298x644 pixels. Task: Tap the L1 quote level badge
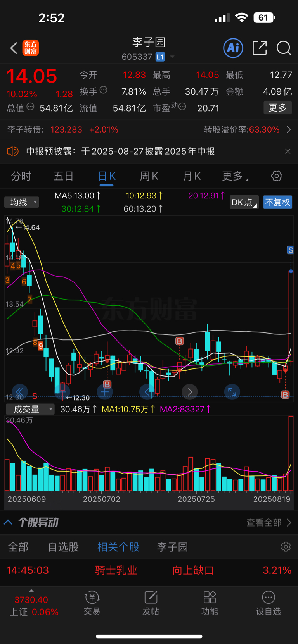coord(160,57)
